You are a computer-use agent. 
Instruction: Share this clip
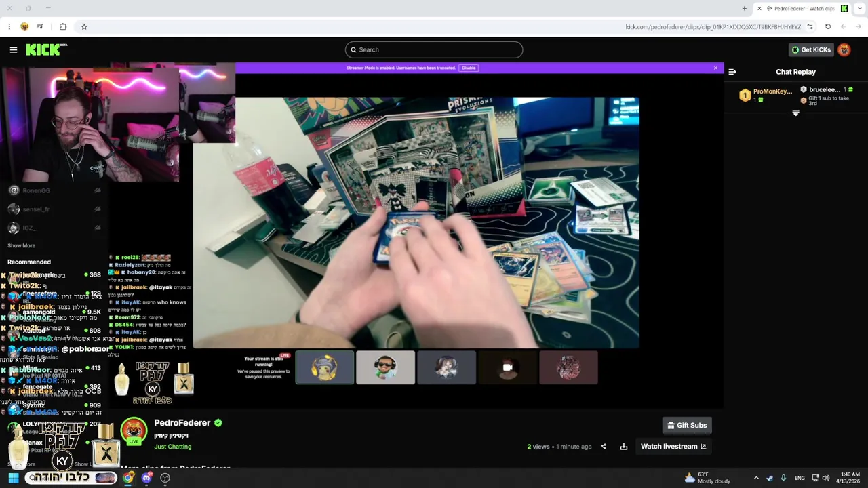(604, 447)
